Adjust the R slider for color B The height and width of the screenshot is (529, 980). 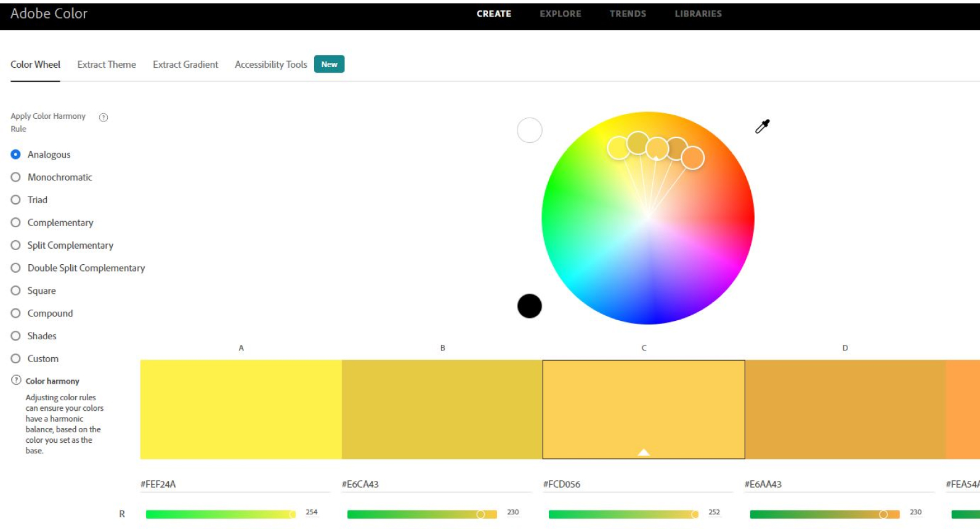click(x=422, y=514)
